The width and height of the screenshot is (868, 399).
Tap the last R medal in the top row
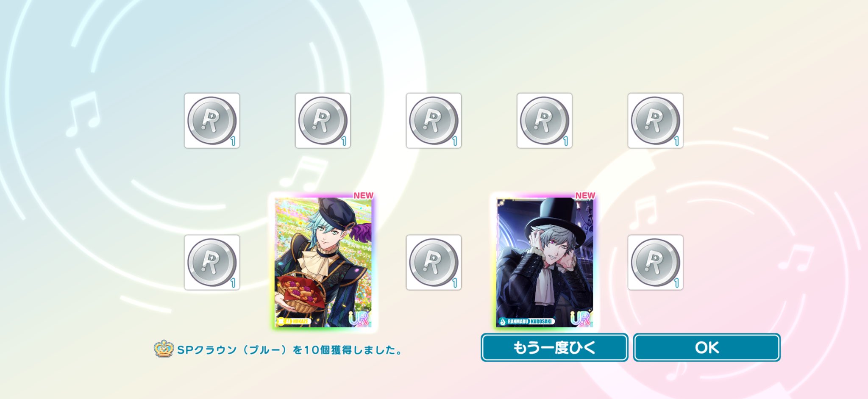coord(655,121)
